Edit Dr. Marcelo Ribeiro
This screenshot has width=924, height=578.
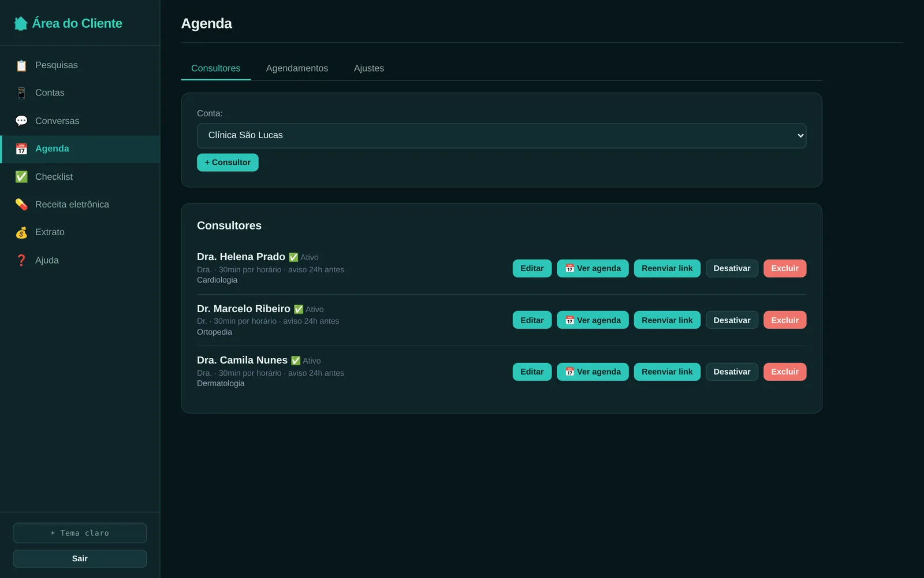532,320
